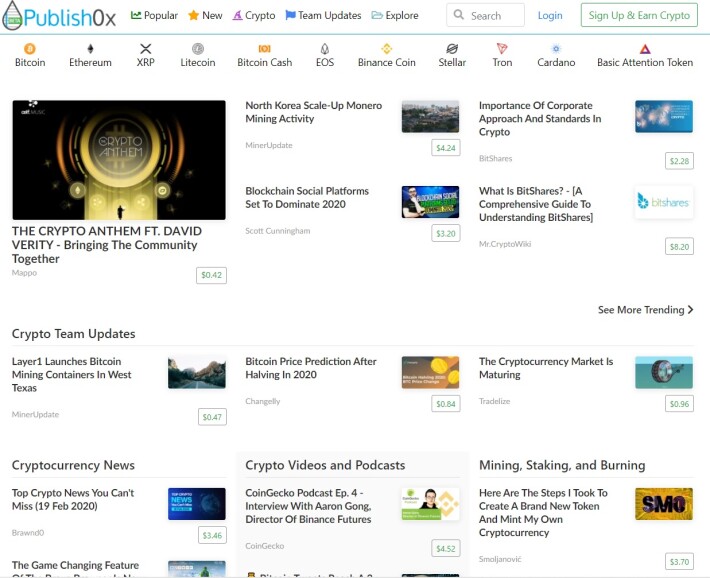This screenshot has height=578, width=710.
Task: Click into the Search field
Action: pos(485,15)
